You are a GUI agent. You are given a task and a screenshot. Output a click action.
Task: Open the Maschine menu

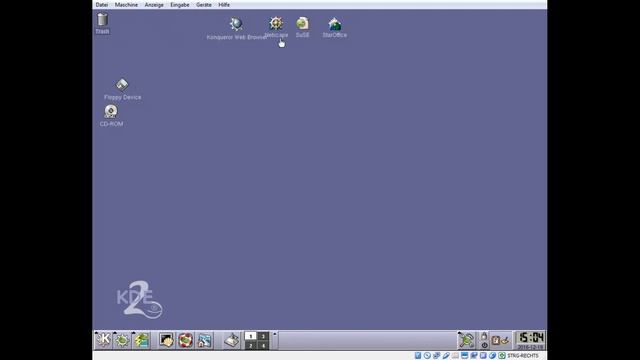tap(126, 5)
